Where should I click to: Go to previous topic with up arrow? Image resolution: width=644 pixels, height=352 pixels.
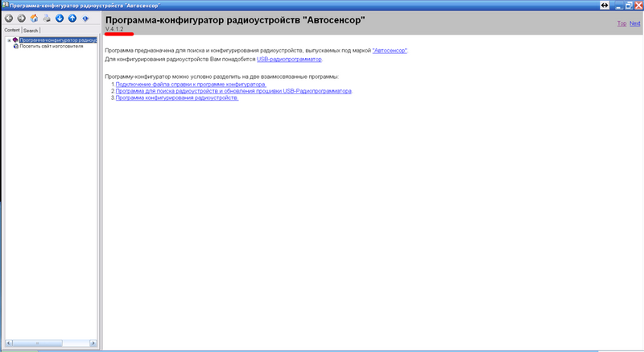[x=72, y=19]
